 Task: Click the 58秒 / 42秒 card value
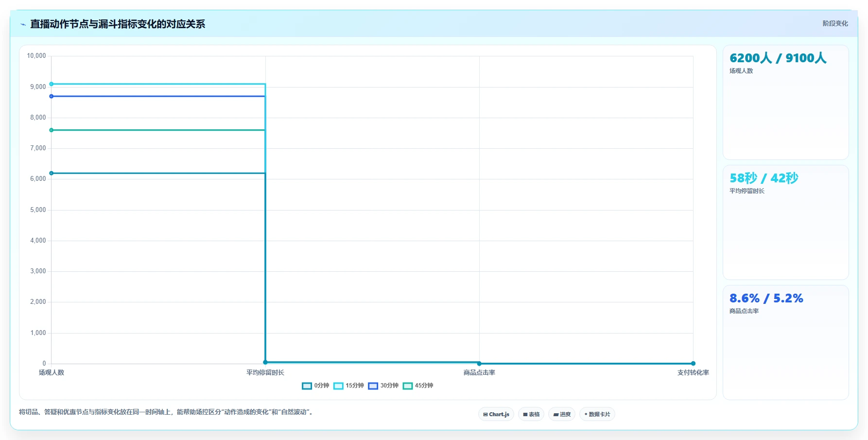[764, 178]
